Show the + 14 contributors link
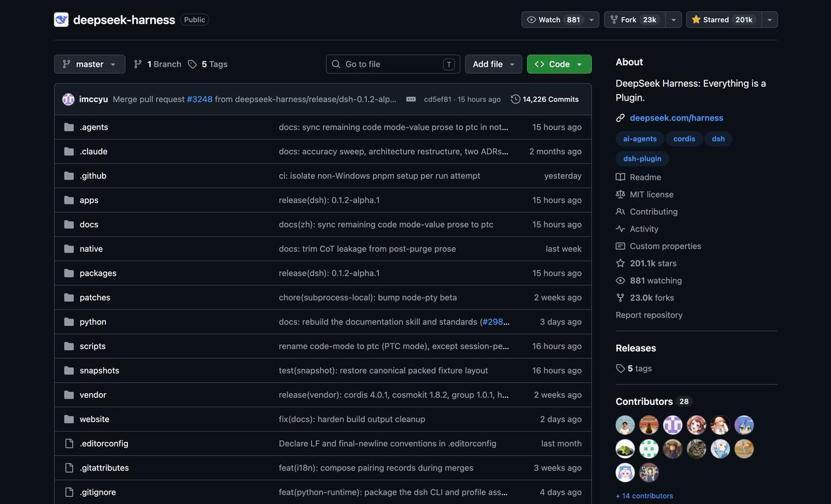831x504 pixels. (644, 496)
